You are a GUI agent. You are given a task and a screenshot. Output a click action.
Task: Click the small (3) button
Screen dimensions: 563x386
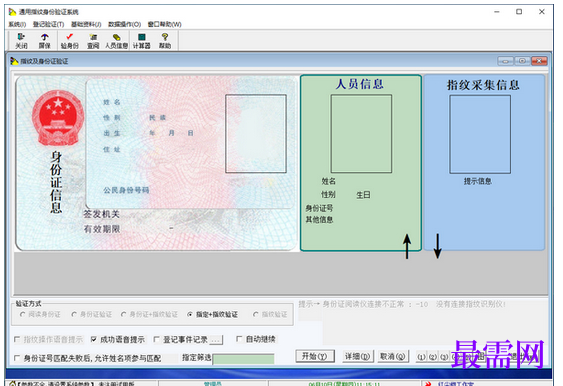pyautogui.click(x=444, y=357)
